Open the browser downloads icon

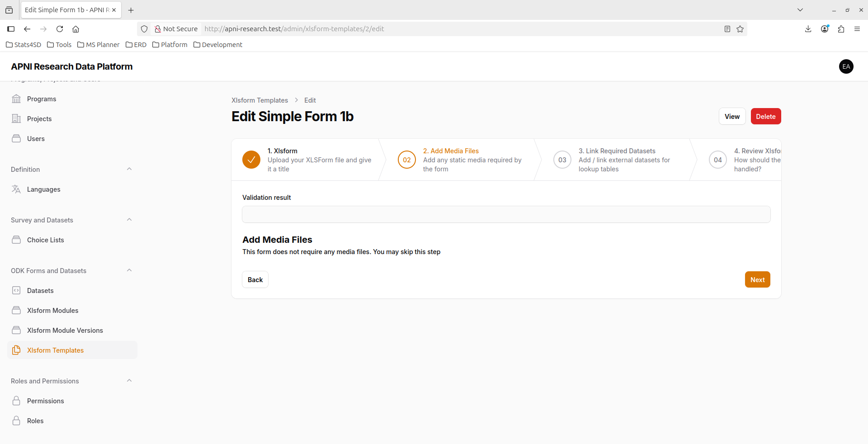pos(808,29)
